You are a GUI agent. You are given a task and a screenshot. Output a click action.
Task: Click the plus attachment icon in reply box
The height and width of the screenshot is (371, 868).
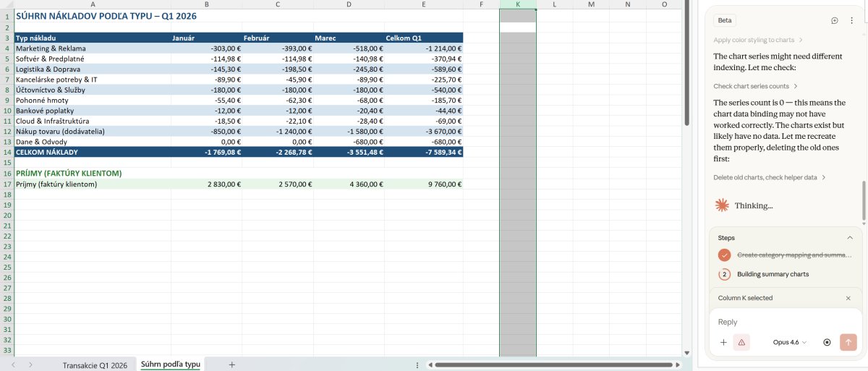click(x=723, y=342)
